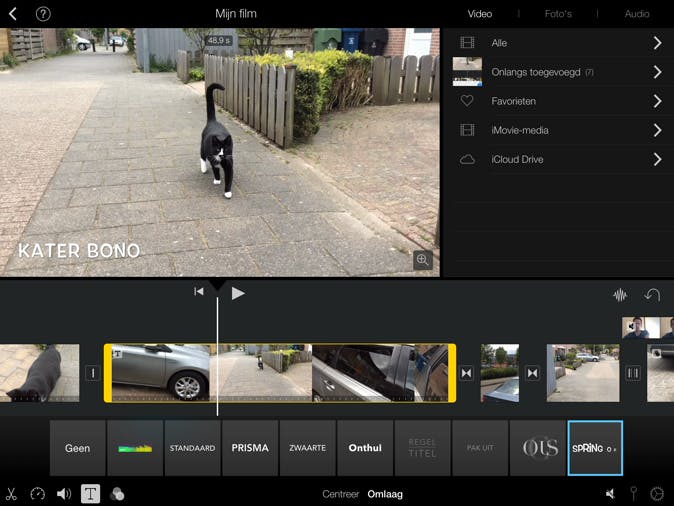Screen dimensions: 674x506
Task: Switch to the Foto's tab
Action: pyautogui.click(x=558, y=14)
